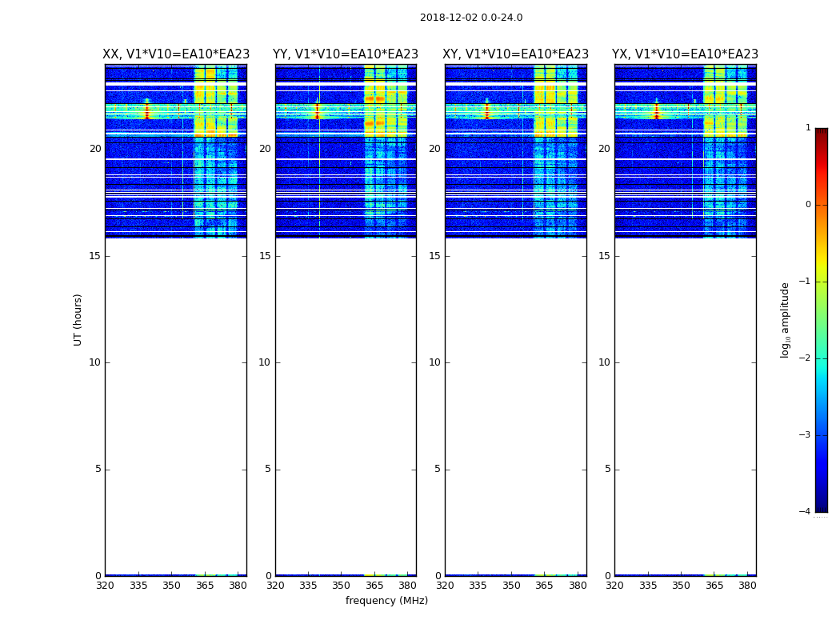
Task: Click the 5 tick left of YY panel
Action: (268, 469)
